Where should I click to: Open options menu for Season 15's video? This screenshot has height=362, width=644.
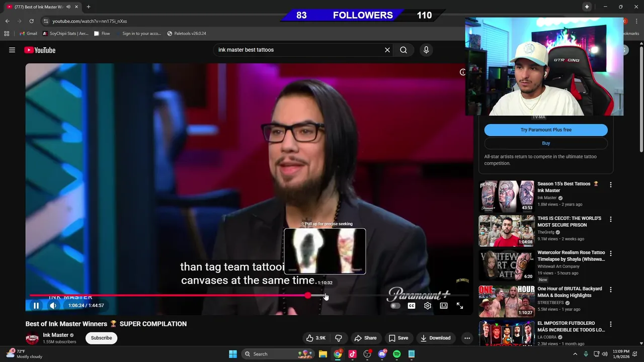click(x=611, y=185)
